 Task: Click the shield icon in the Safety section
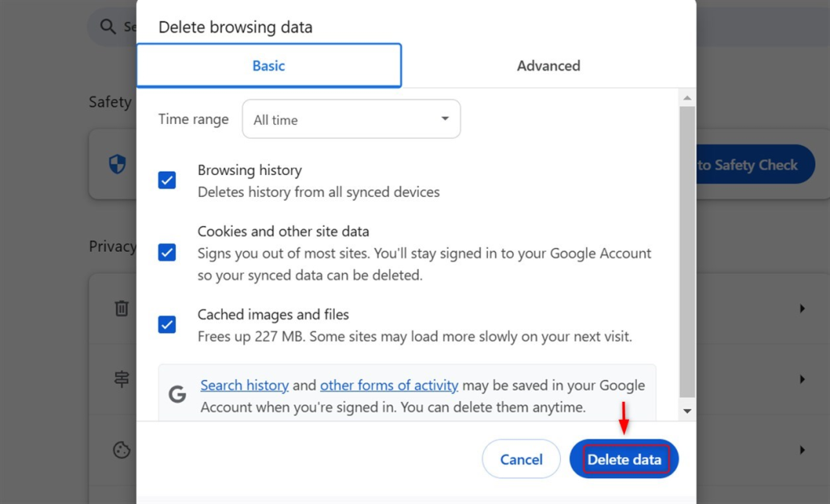(117, 164)
